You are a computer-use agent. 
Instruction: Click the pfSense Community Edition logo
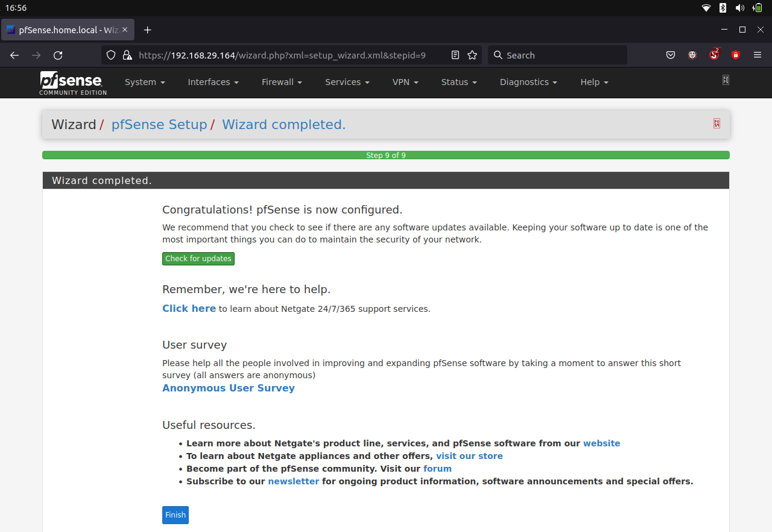[x=73, y=83]
